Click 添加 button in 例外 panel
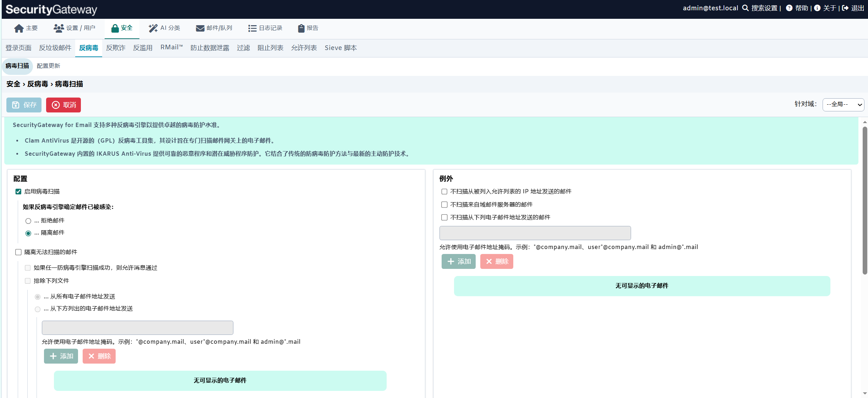 459,261
